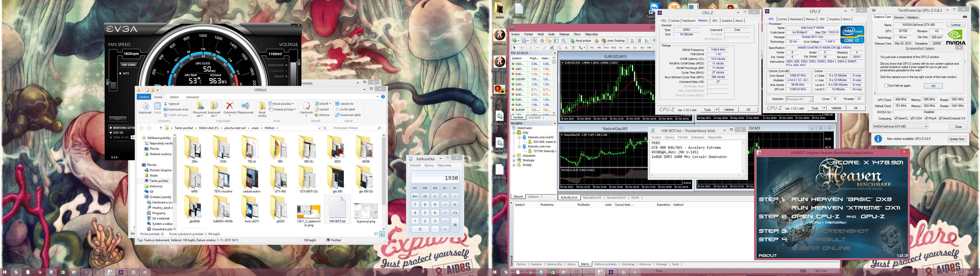Open the Tools dropdown arrow in left CPU-Z
The height and width of the screenshot is (276, 980).
[717, 110]
